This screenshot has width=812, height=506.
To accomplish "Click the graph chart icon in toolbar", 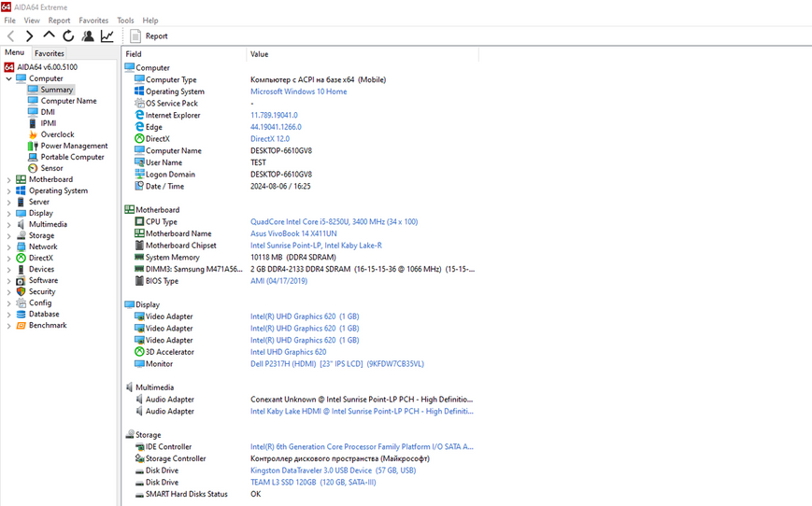I will tap(107, 35).
